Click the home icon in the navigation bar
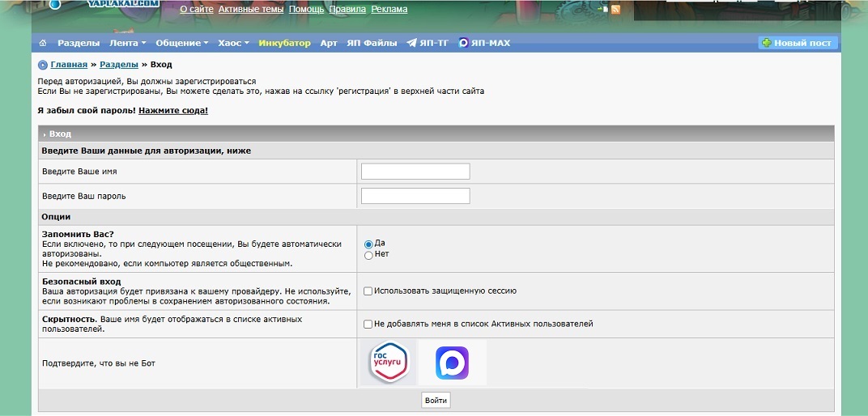The image size is (868, 416). coord(43,43)
